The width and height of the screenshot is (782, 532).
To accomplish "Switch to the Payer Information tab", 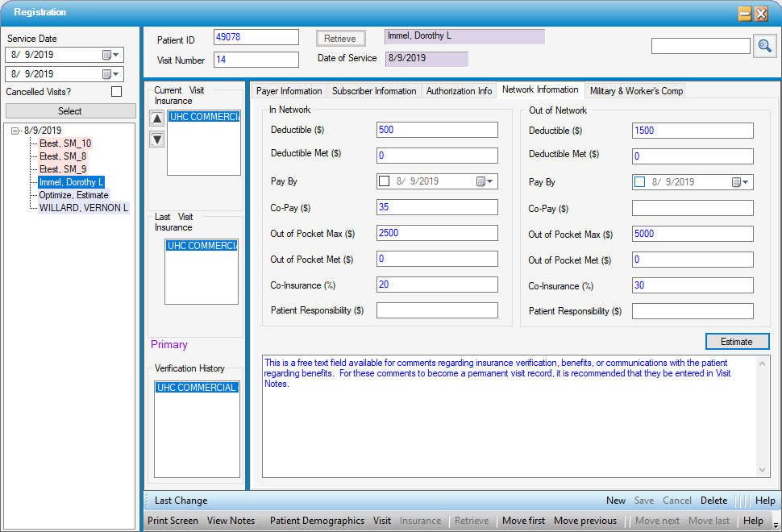I will tap(289, 91).
